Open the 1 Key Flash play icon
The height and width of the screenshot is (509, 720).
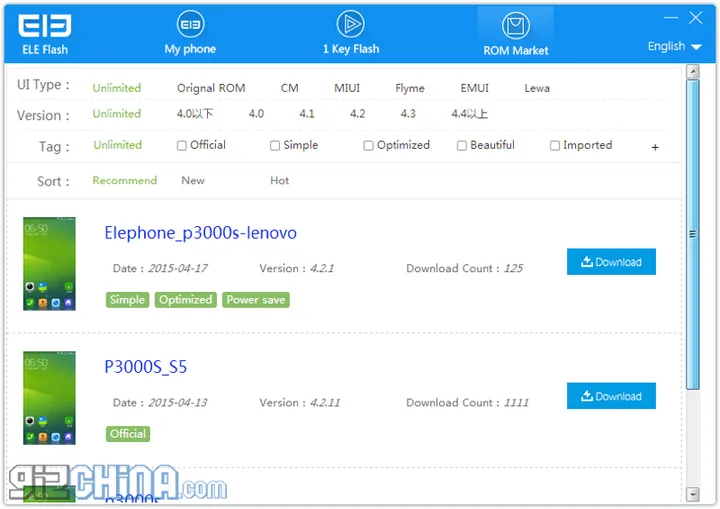click(350, 24)
